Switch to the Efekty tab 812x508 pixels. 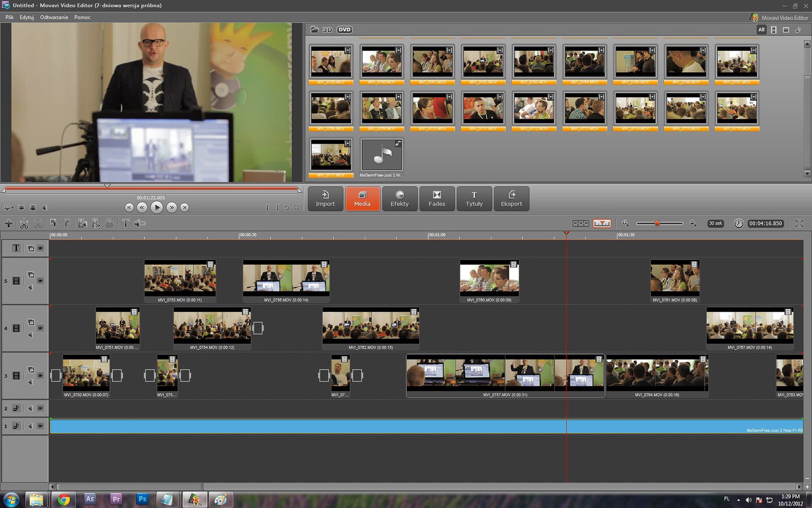tap(399, 198)
